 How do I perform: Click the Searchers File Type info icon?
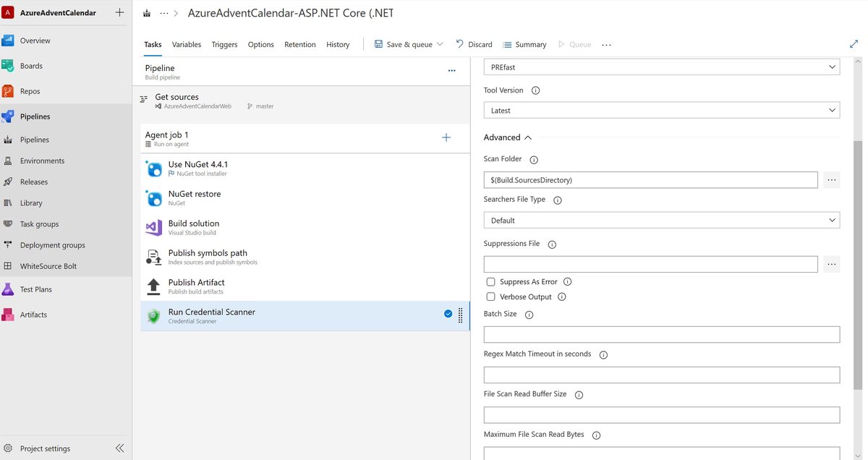click(x=558, y=200)
